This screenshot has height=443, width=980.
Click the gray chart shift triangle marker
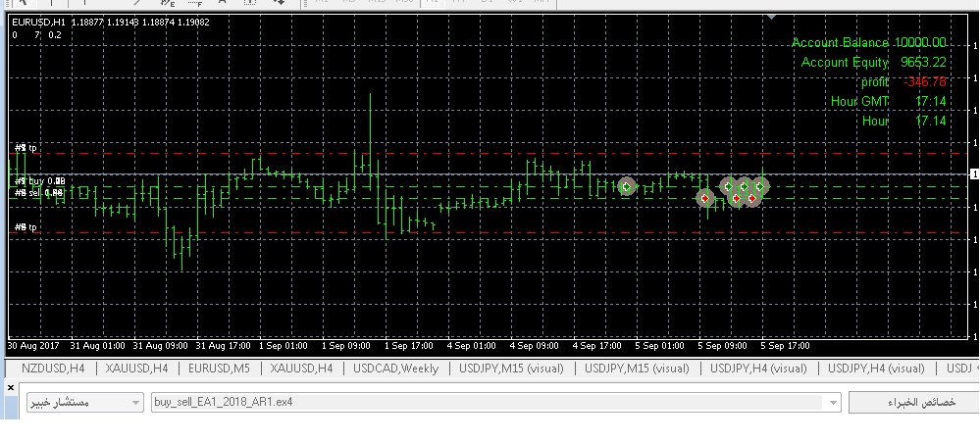[774, 18]
